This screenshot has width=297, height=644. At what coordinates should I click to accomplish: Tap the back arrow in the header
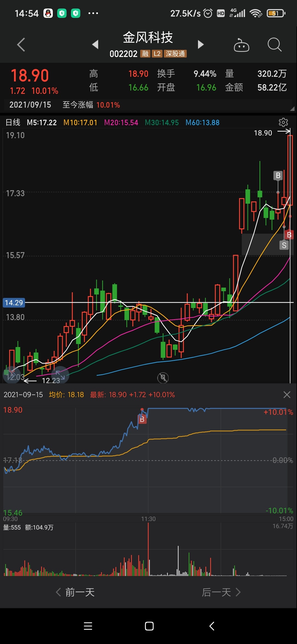[21, 45]
